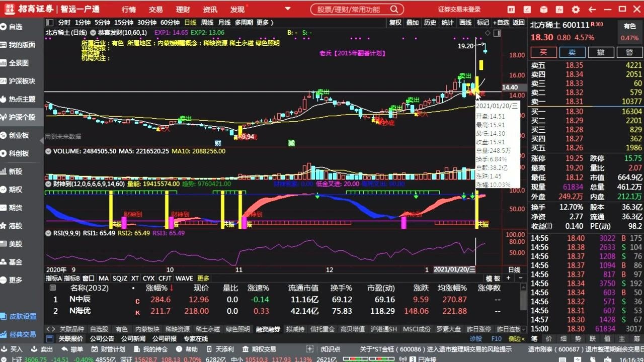
Task: Collapse the VOLUME indicator panel arrow
Action: pos(49,151)
